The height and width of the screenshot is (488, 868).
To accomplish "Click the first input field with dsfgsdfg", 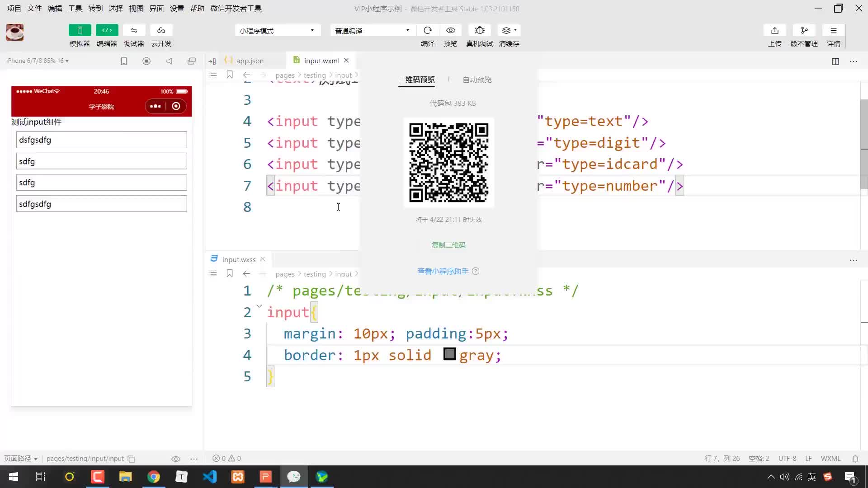I will pos(101,140).
